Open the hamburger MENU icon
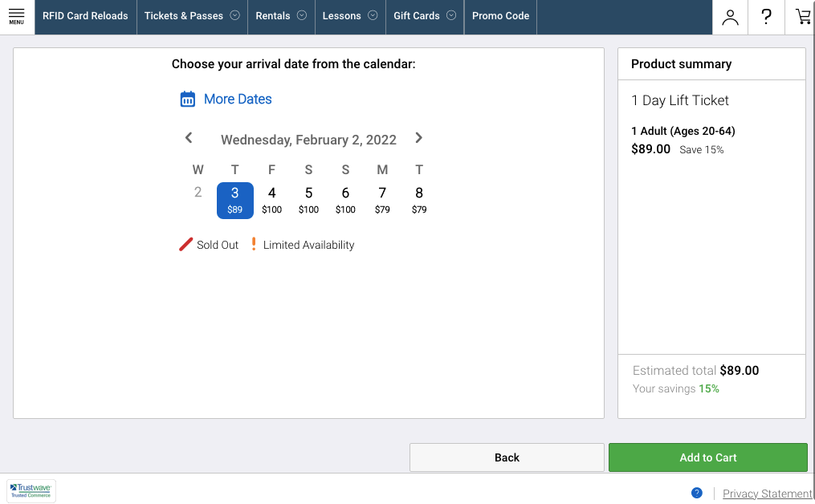Screen dimensions: 815x504 (17, 16)
